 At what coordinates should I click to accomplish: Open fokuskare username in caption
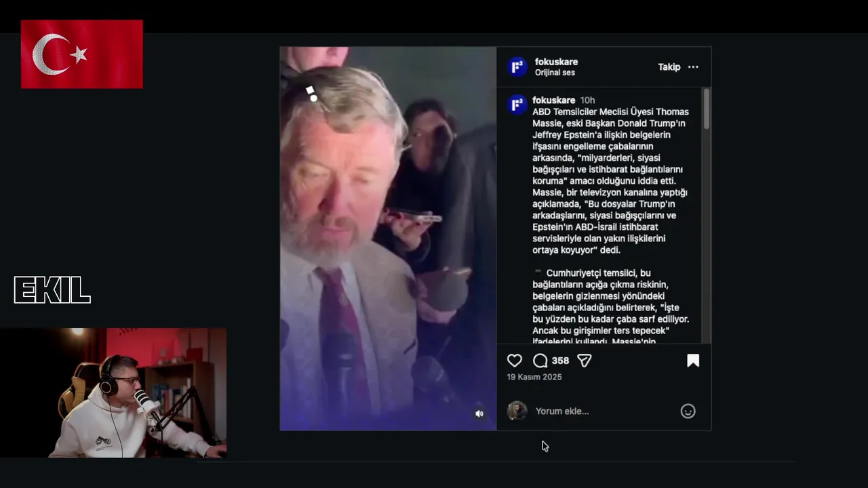(x=553, y=100)
